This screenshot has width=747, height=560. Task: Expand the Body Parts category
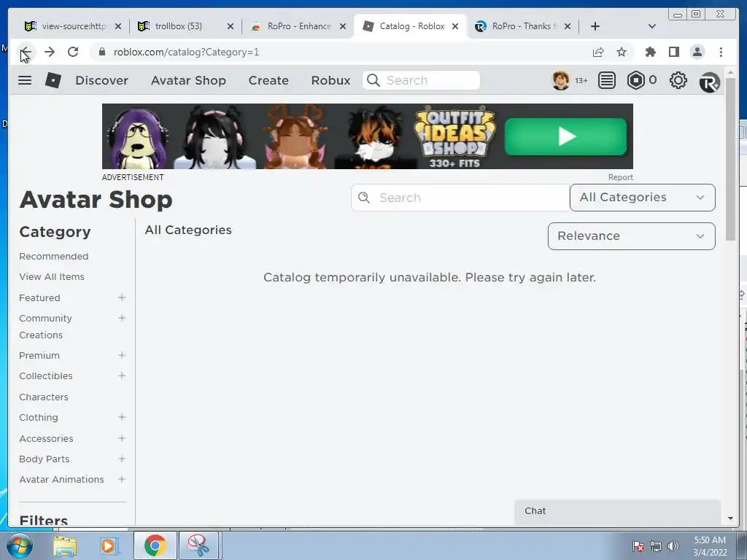122,459
